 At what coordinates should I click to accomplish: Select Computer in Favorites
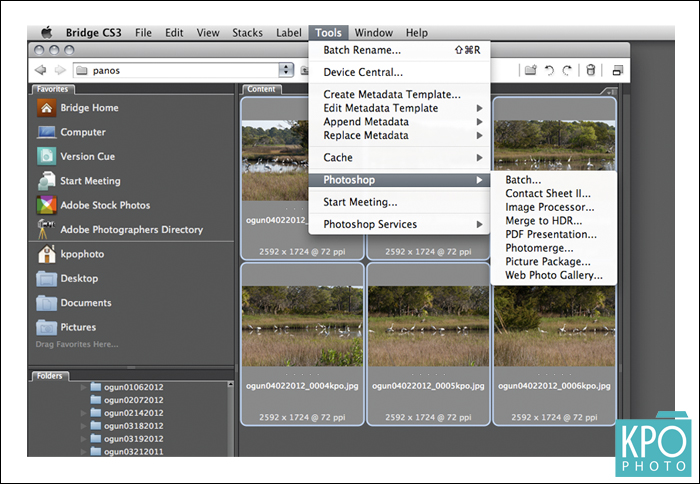pyautogui.click(x=71, y=132)
